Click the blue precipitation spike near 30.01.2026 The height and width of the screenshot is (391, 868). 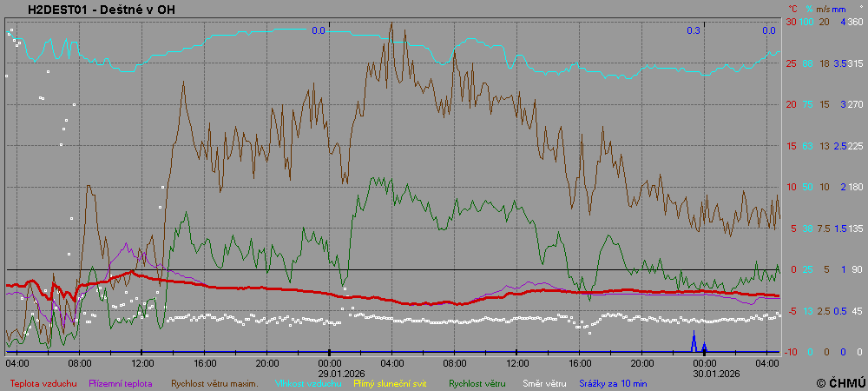coord(694,341)
